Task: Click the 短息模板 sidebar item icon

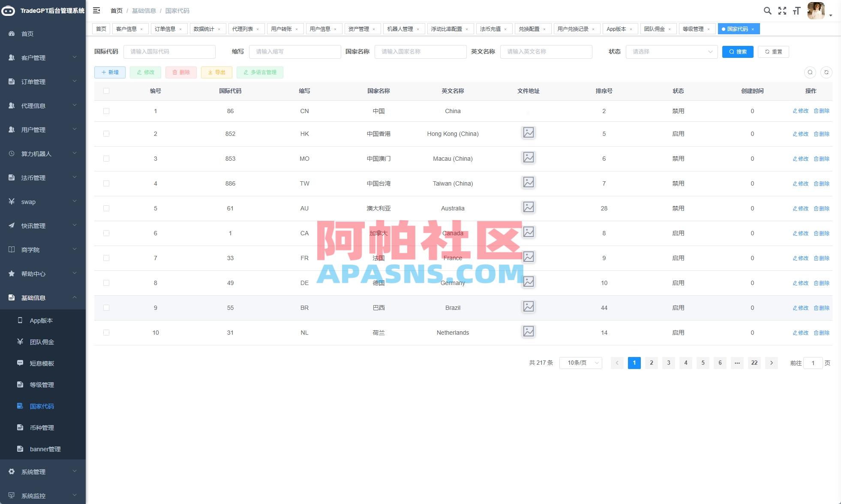Action: 20,363
